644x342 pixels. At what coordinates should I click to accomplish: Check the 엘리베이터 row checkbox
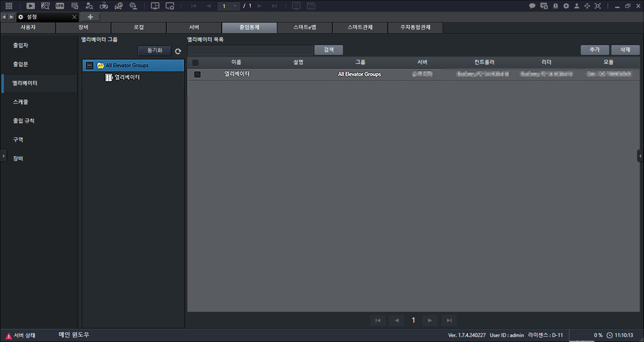pyautogui.click(x=197, y=74)
